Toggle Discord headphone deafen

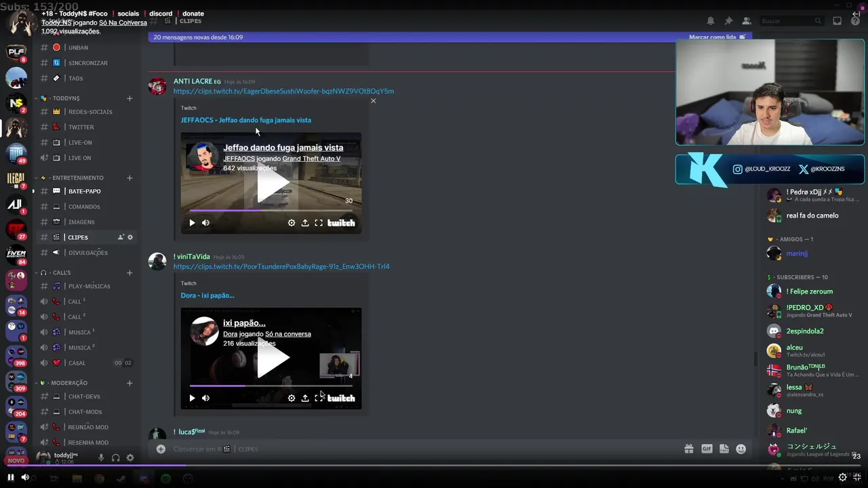(x=115, y=458)
